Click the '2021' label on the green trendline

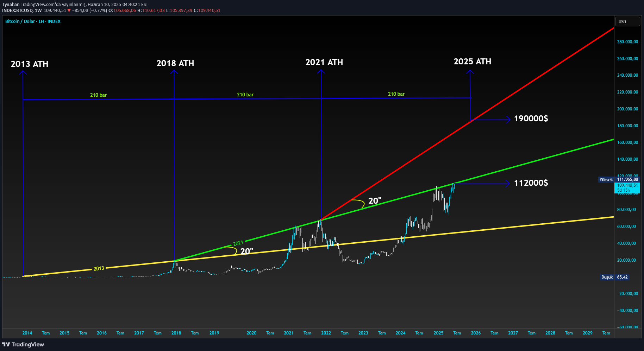(238, 243)
